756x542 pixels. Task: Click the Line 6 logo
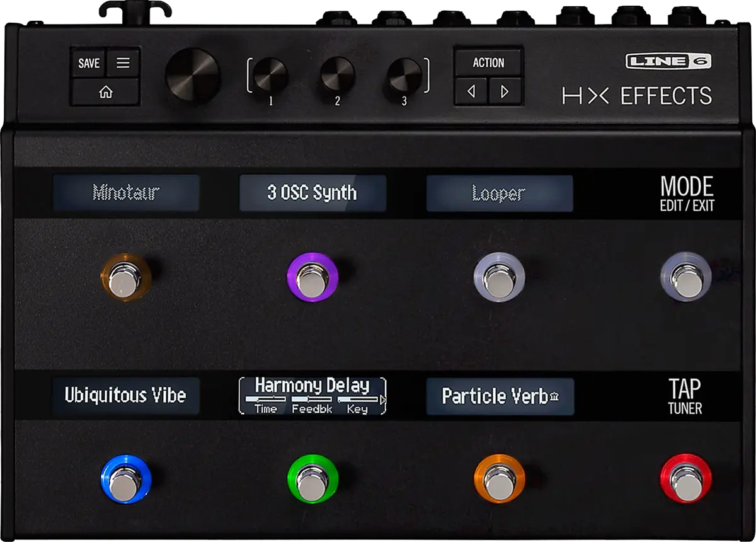pyautogui.click(x=668, y=61)
